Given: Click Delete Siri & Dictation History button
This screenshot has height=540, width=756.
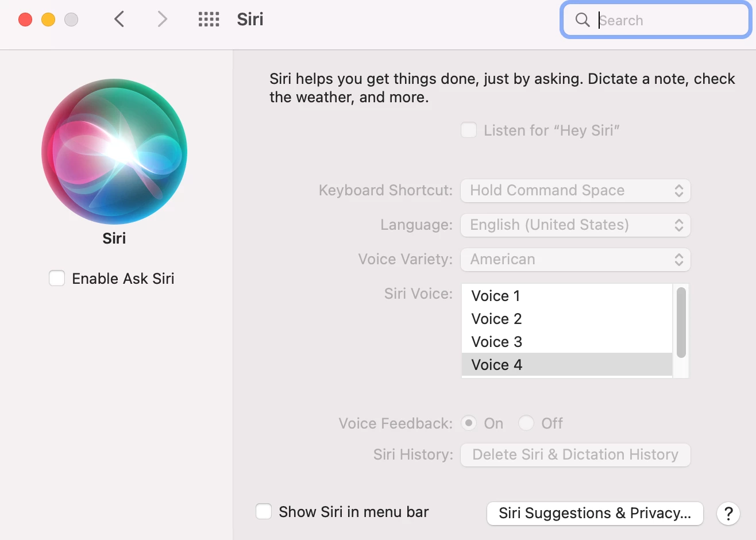Looking at the screenshot, I should click(576, 455).
